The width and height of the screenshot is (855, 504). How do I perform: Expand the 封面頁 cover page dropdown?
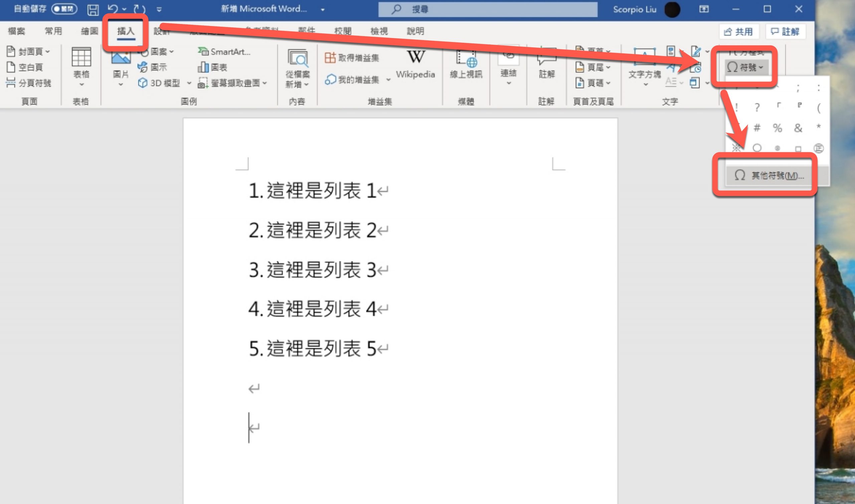28,52
